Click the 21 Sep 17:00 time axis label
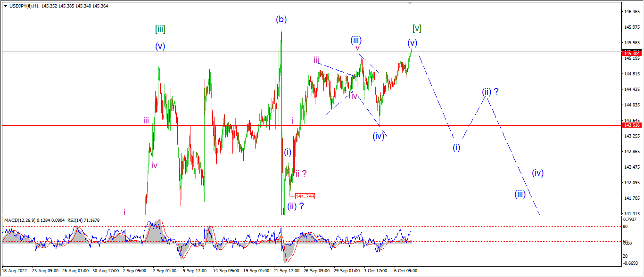644x277 pixels. click(x=286, y=271)
